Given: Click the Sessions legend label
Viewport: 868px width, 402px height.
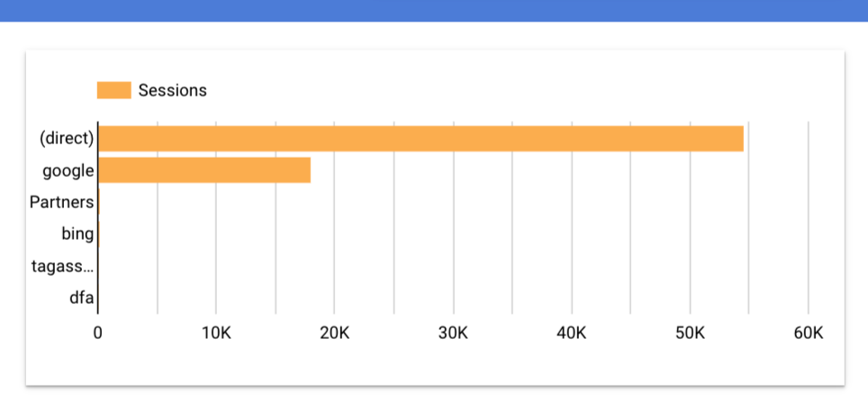Looking at the screenshot, I should click(x=172, y=90).
